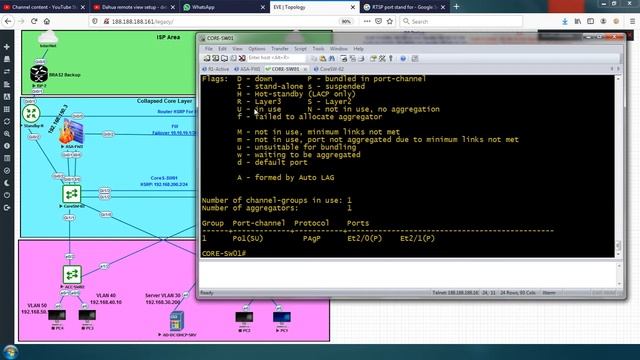Click the Zoom magnifier icon in EVE sidebar
Image resolution: width=640 pixels, height=360 pixels.
point(7,133)
